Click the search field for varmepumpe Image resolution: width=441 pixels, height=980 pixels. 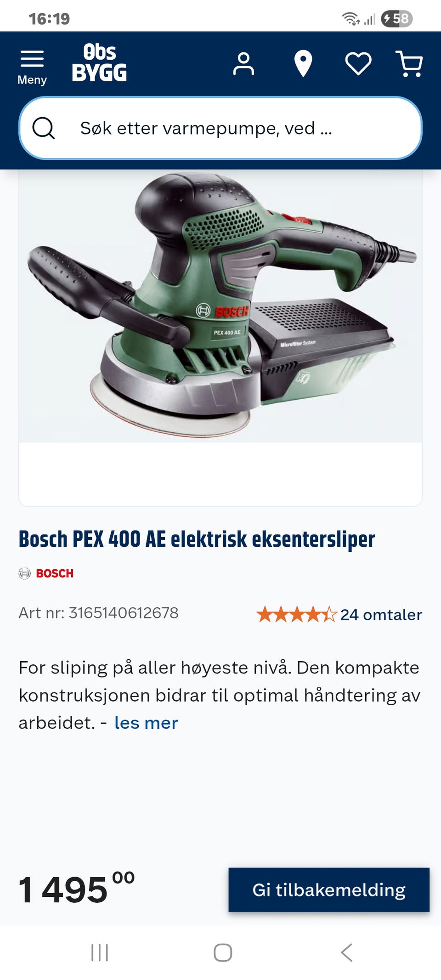point(220,128)
